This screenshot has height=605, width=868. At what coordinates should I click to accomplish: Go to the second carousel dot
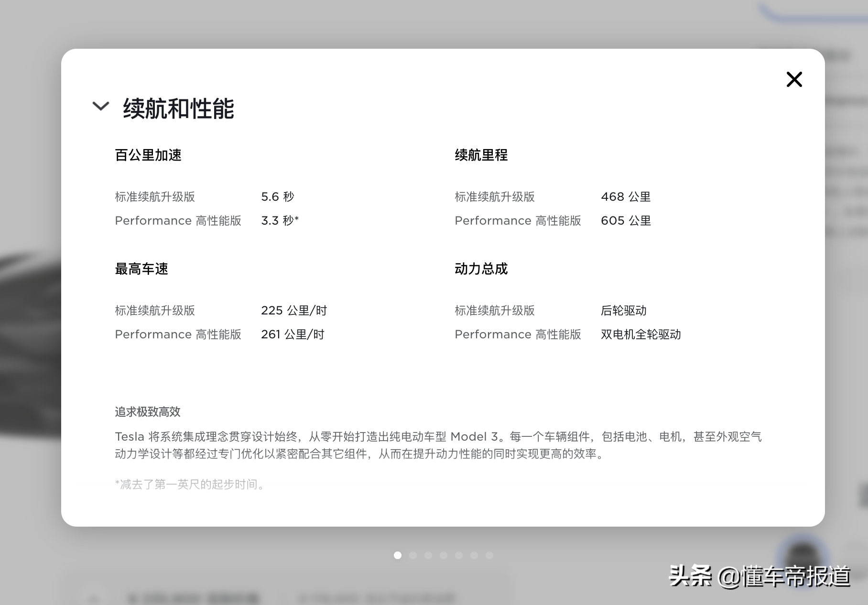[x=413, y=555]
